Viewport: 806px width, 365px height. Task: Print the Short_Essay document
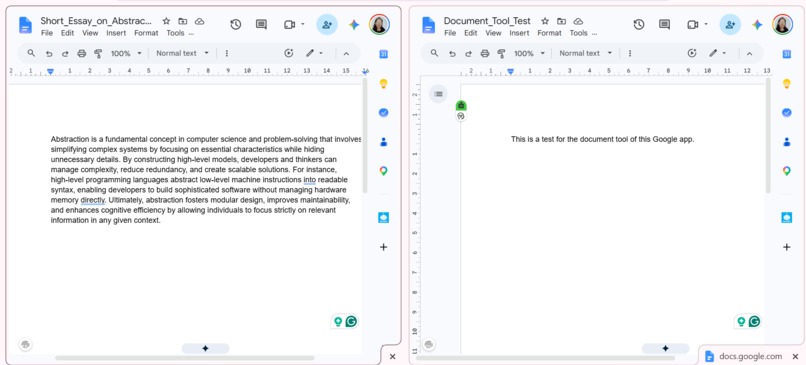[x=81, y=53]
